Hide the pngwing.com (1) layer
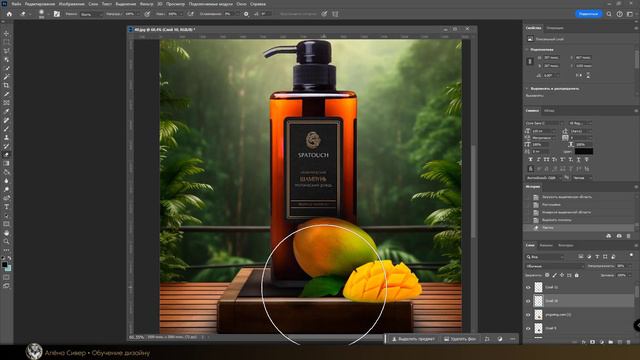640x360 pixels. click(528, 315)
